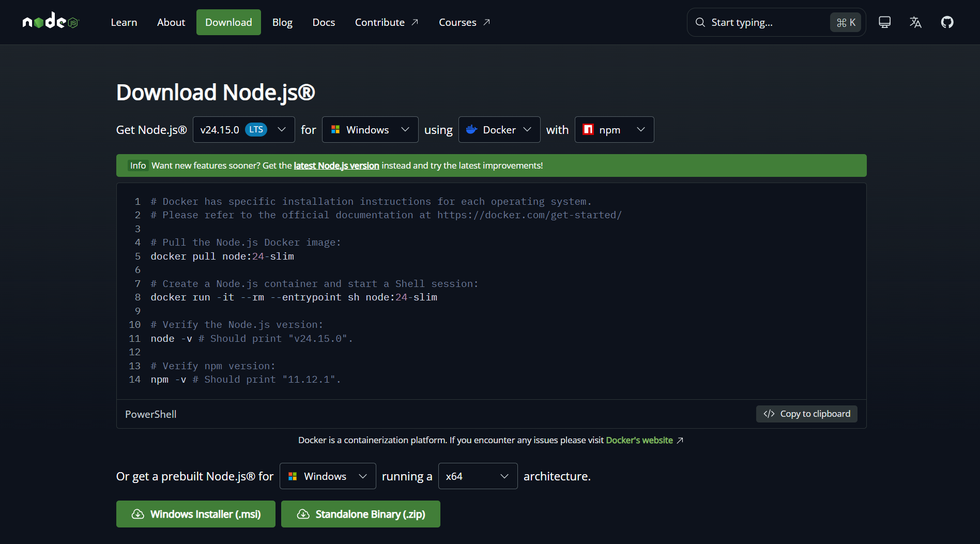Click the external arrow beside Contribute
The width and height of the screenshot is (980, 544).
click(x=415, y=22)
